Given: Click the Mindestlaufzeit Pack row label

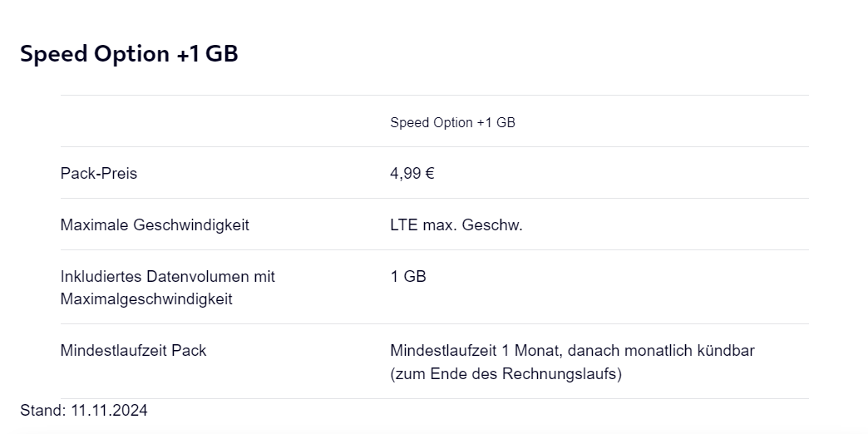Looking at the screenshot, I should 133,350.
